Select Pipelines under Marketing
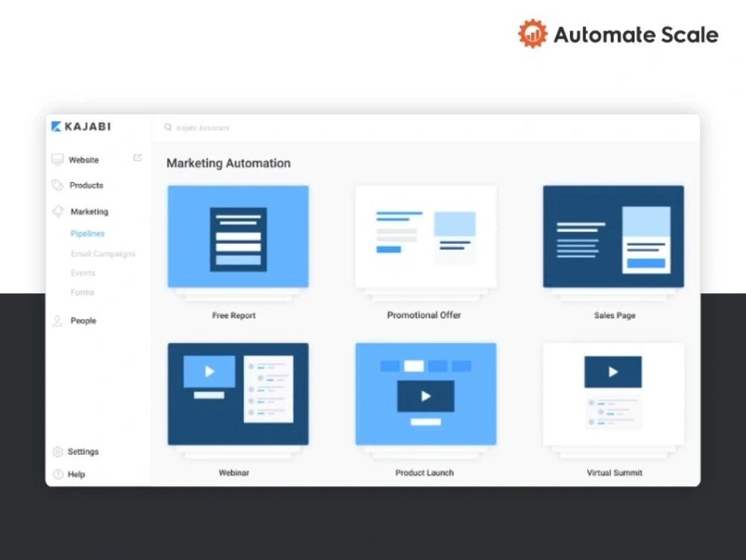 [x=87, y=233]
